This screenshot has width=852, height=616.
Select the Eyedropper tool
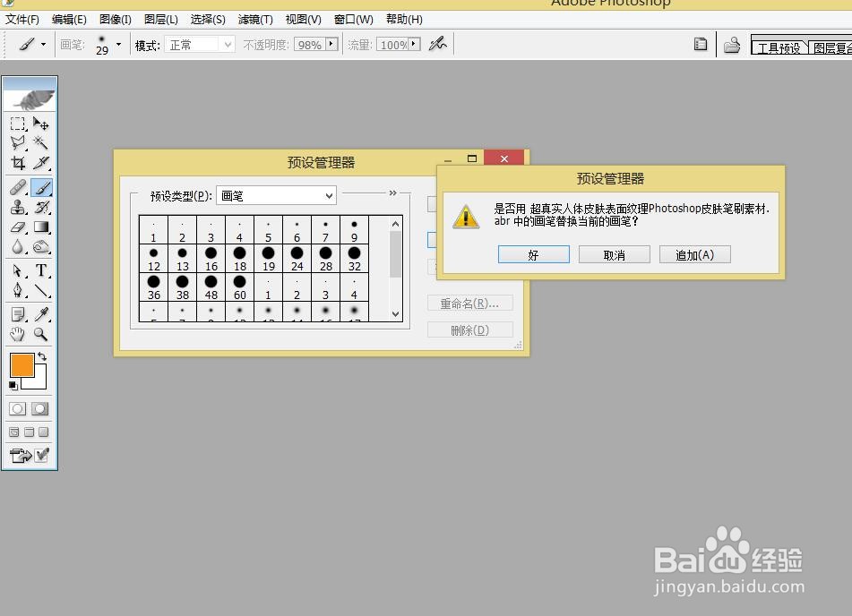point(40,314)
